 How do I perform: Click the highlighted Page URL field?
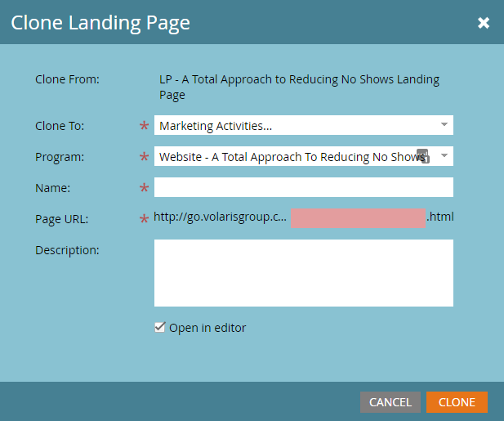coord(357,218)
